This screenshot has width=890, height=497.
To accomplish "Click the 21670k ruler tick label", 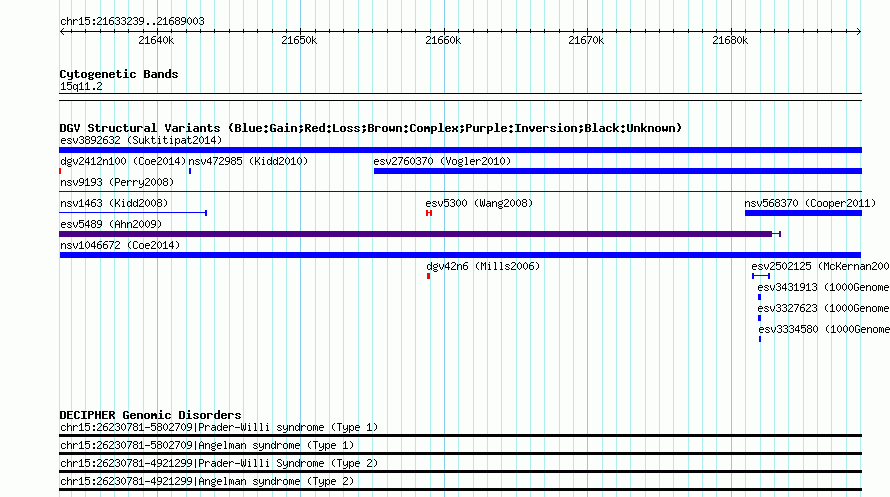I will 586,40.
